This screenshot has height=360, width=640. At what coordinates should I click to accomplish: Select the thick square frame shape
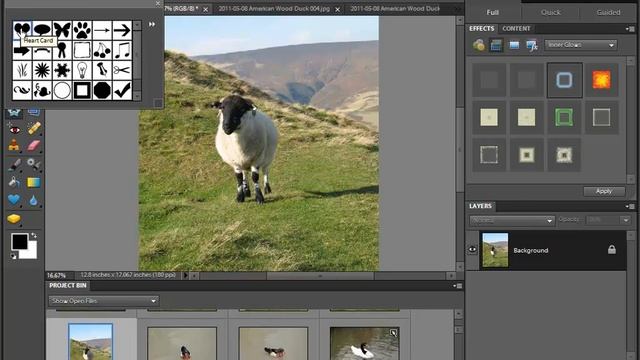pos(82,90)
